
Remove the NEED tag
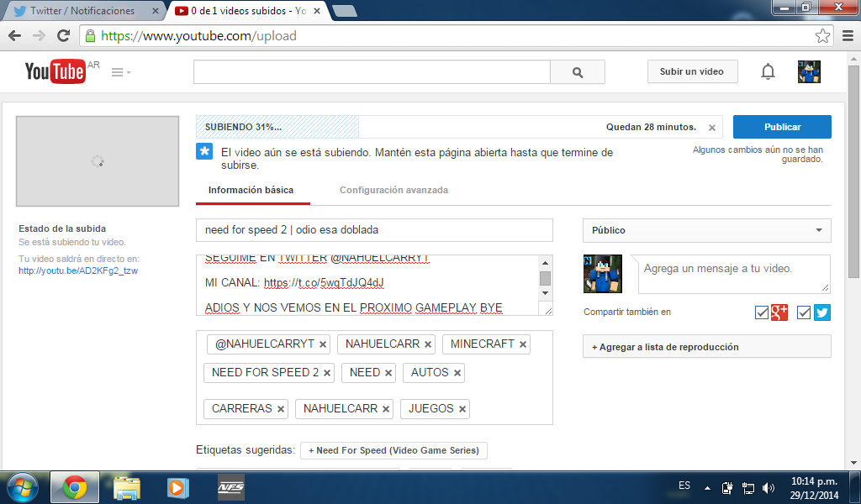point(388,373)
